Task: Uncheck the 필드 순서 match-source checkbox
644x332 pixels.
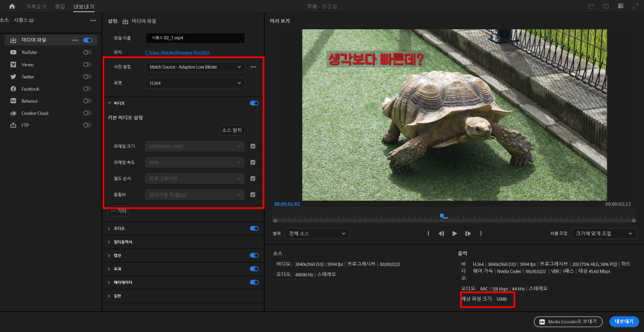Action: point(253,178)
